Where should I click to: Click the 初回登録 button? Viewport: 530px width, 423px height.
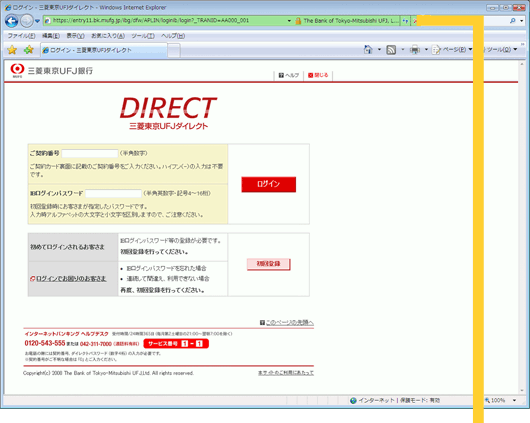[268, 264]
